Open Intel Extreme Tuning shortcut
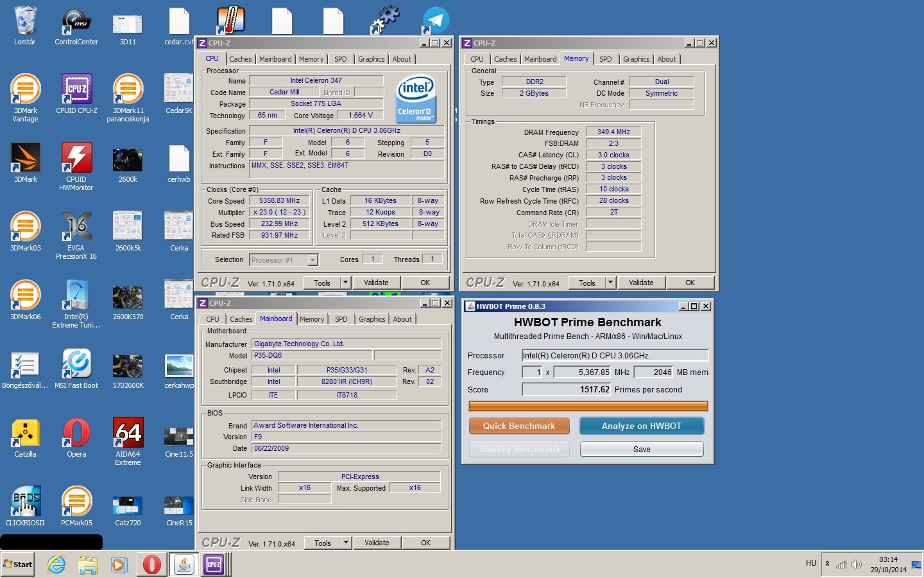The height and width of the screenshot is (578, 924). pos(76,295)
